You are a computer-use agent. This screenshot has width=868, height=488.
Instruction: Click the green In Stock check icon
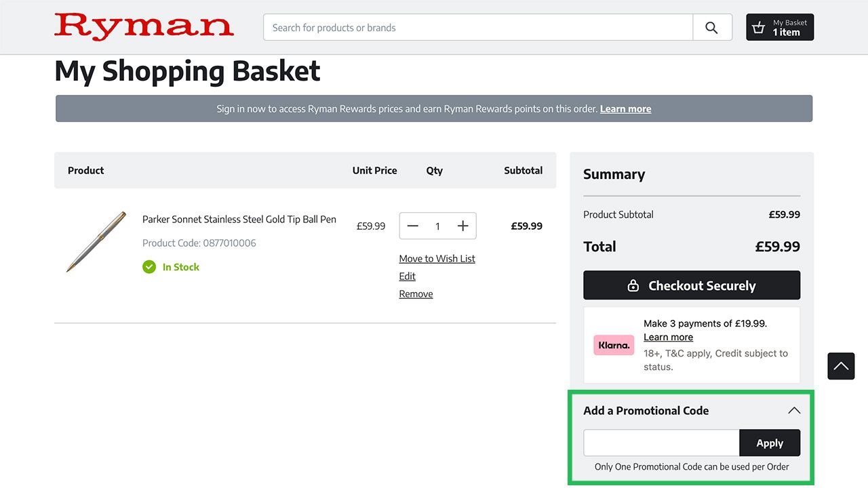click(149, 267)
